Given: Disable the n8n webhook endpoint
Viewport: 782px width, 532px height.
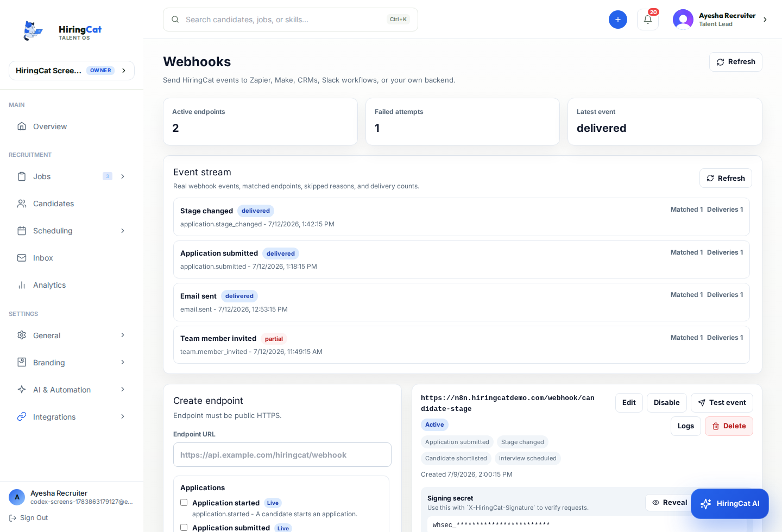Looking at the screenshot, I should [666, 403].
